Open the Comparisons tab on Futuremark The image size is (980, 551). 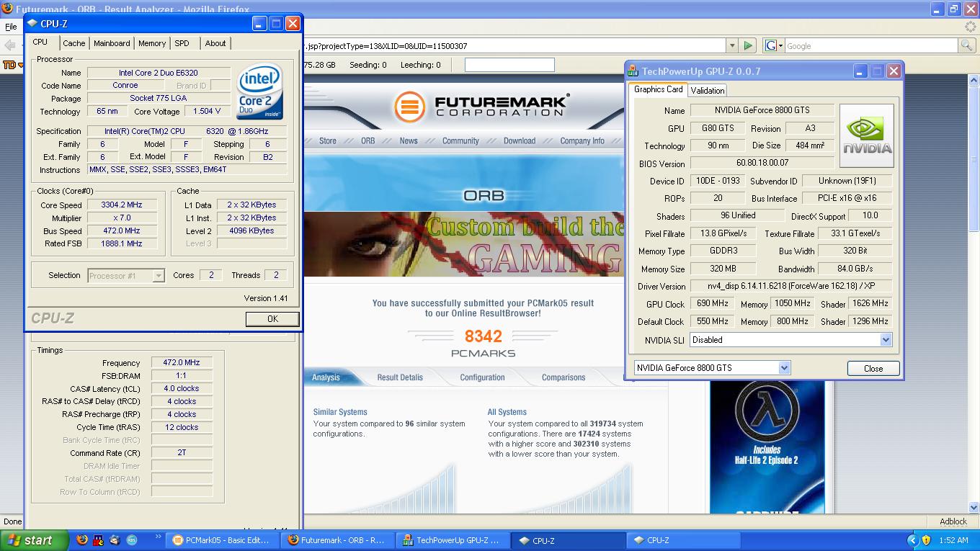point(563,377)
